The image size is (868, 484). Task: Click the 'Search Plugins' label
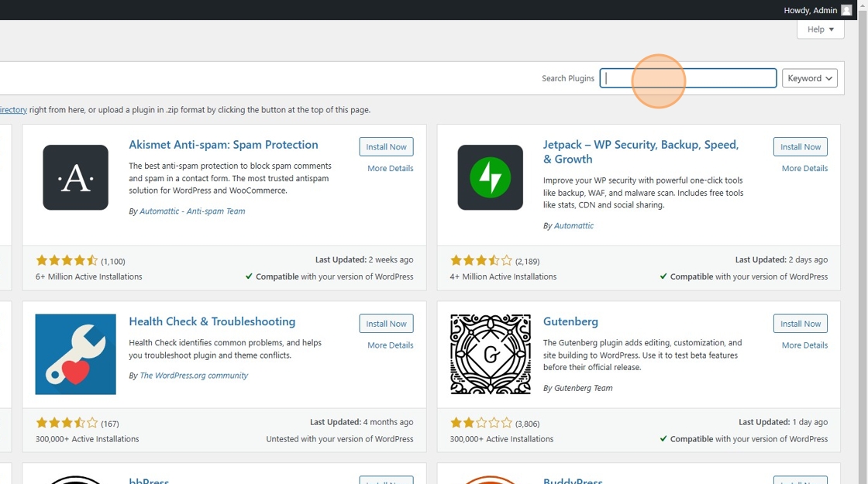[x=568, y=78]
